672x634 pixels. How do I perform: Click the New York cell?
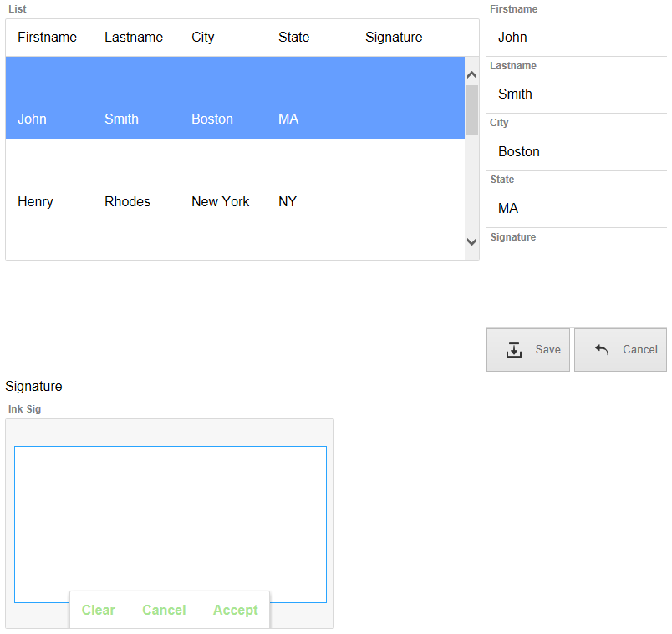coord(221,201)
